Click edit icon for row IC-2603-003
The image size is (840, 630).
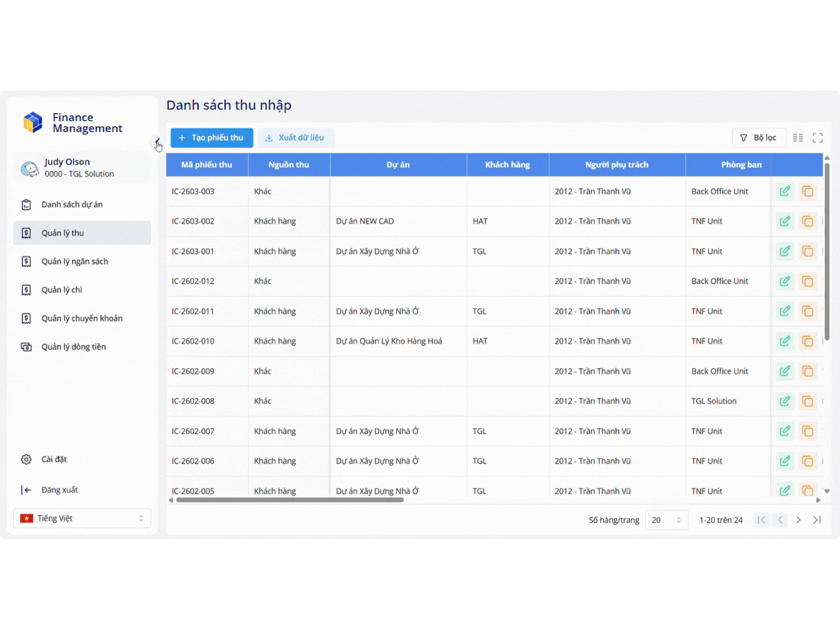coord(784,191)
